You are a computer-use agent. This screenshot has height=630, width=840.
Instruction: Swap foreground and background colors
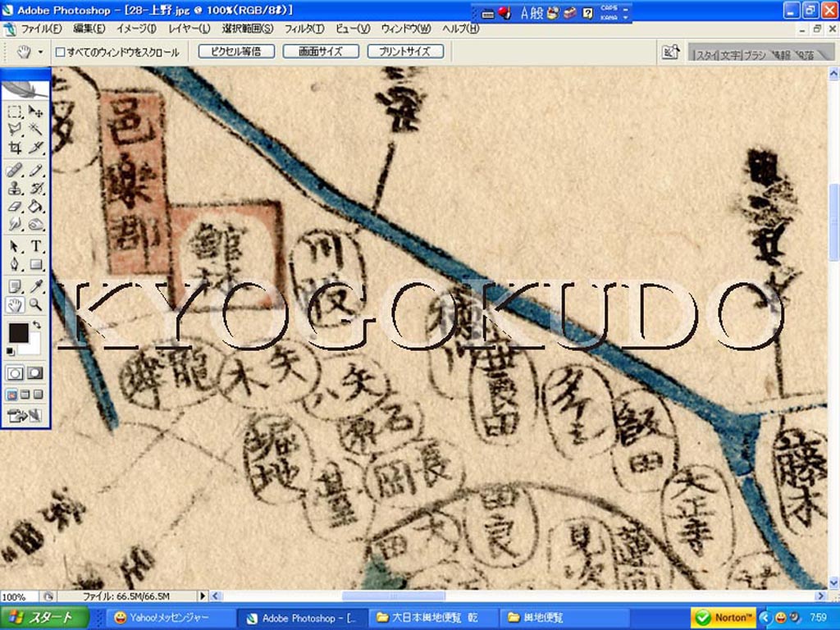point(37,325)
